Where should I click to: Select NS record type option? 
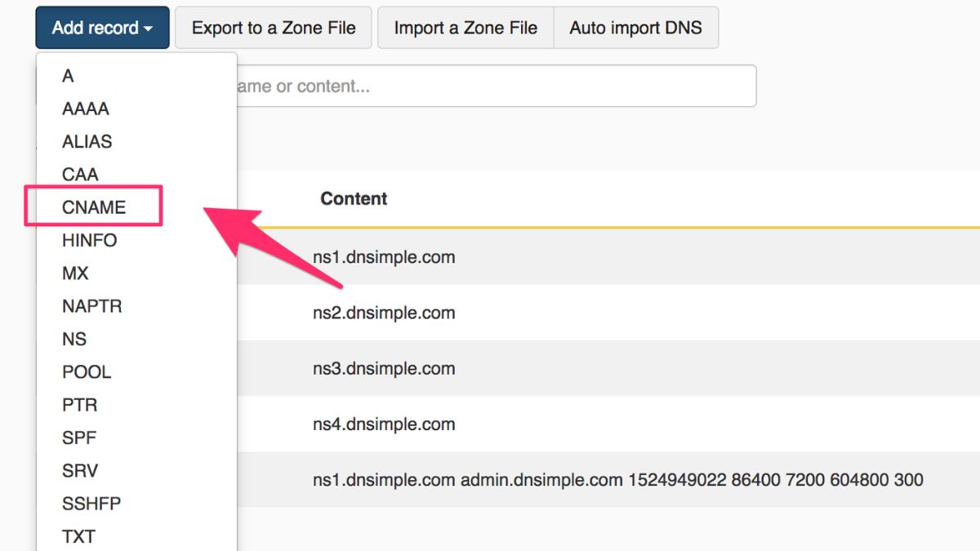tap(73, 339)
